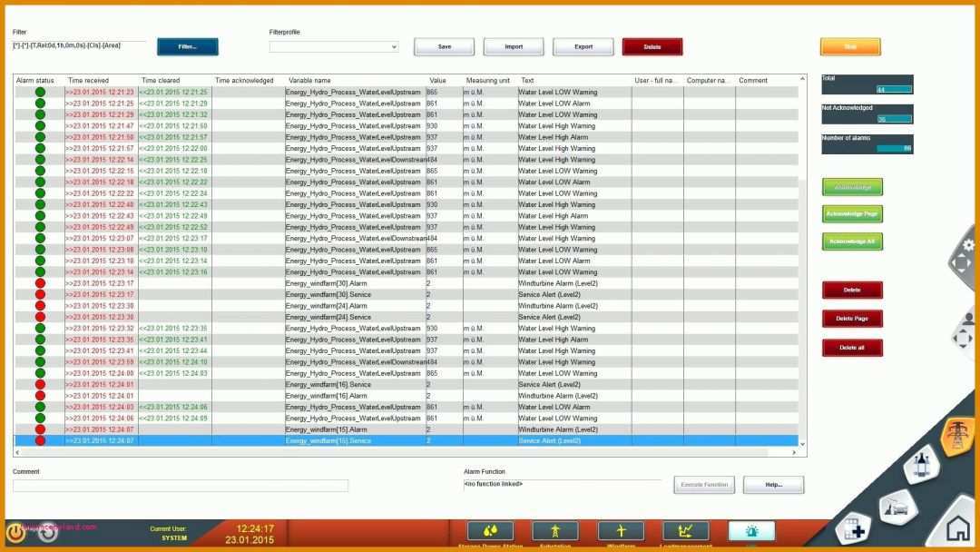Click the horizontal scrollbar left arrow

tap(17, 453)
